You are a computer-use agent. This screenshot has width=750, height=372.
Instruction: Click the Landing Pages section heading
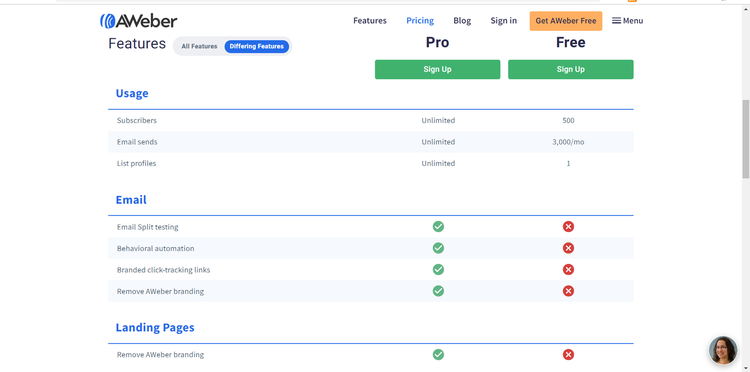[155, 328]
